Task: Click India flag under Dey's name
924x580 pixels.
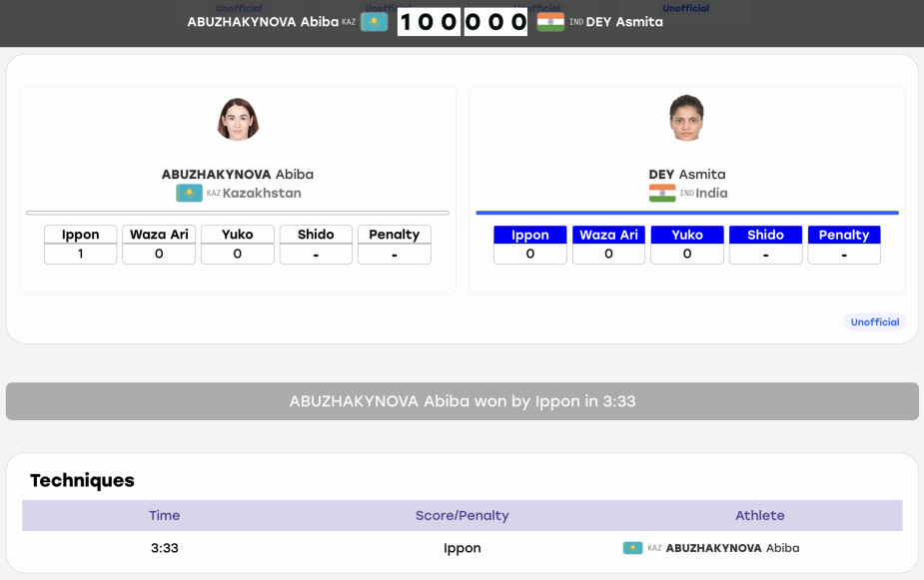Action: (x=662, y=193)
